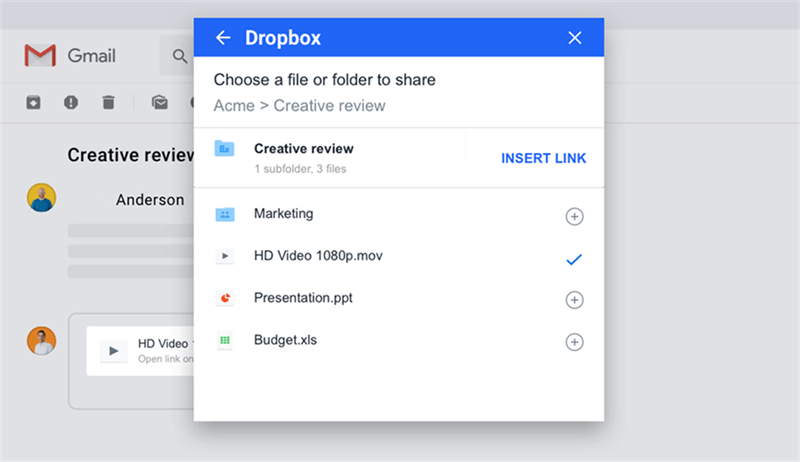Add Budget.xls with plus icon

tap(574, 342)
